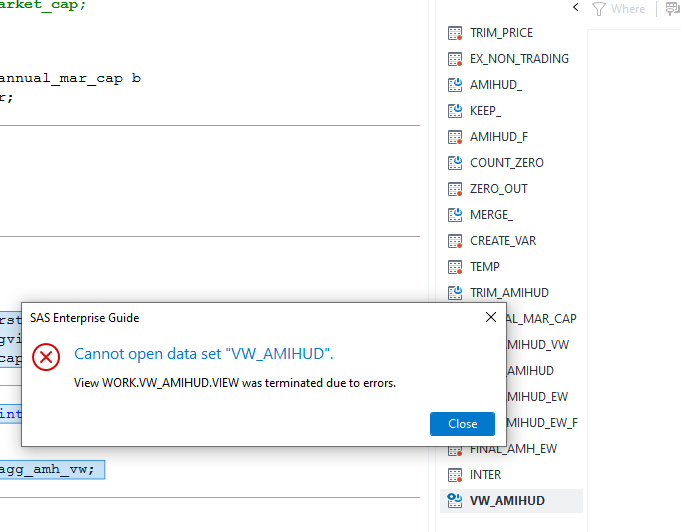Click the KEEP_ view icon
Screen dimensions: 681x532
tap(455, 111)
